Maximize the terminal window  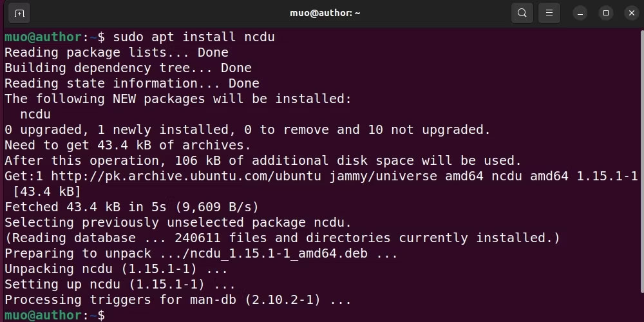(605, 13)
